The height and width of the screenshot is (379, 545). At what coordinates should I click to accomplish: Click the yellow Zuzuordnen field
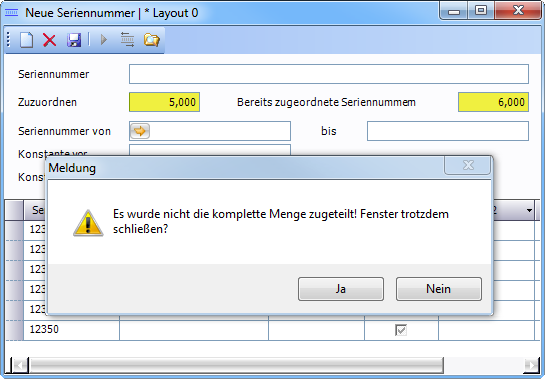(164, 102)
